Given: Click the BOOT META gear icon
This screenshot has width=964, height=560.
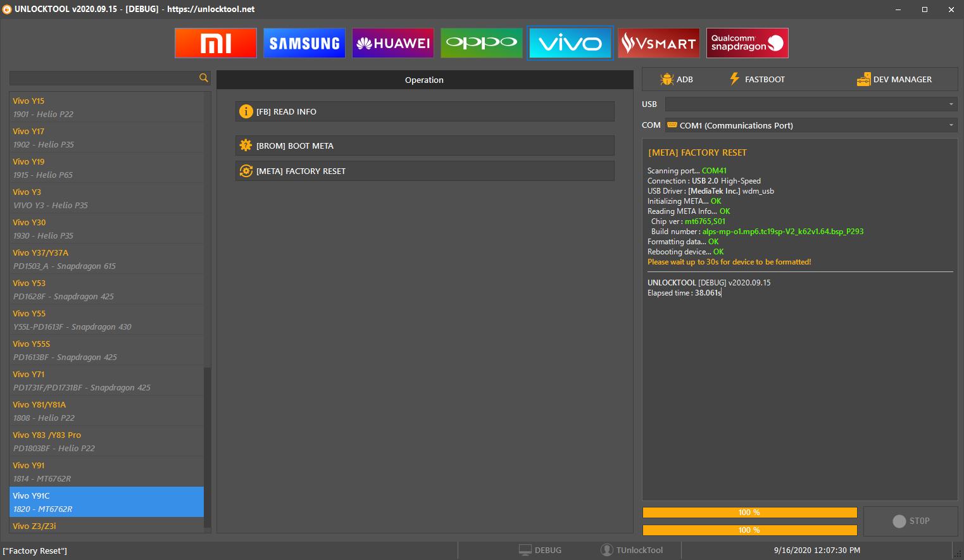Looking at the screenshot, I should tap(246, 146).
